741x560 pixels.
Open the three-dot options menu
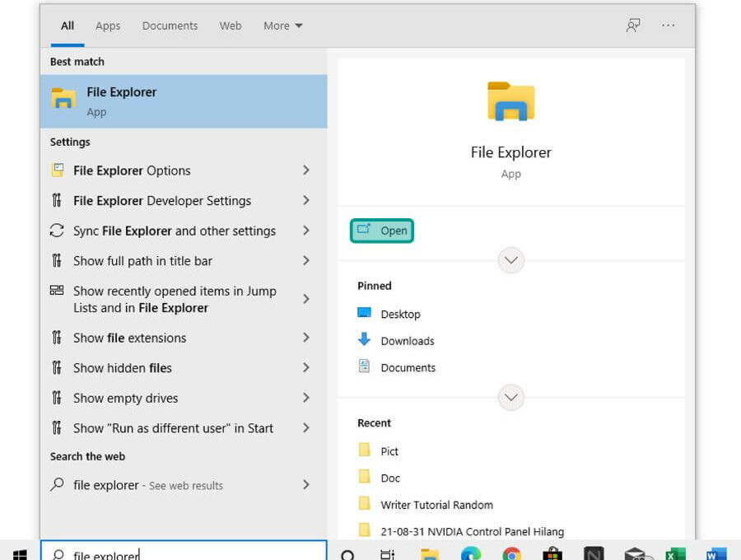pyautogui.click(x=668, y=26)
